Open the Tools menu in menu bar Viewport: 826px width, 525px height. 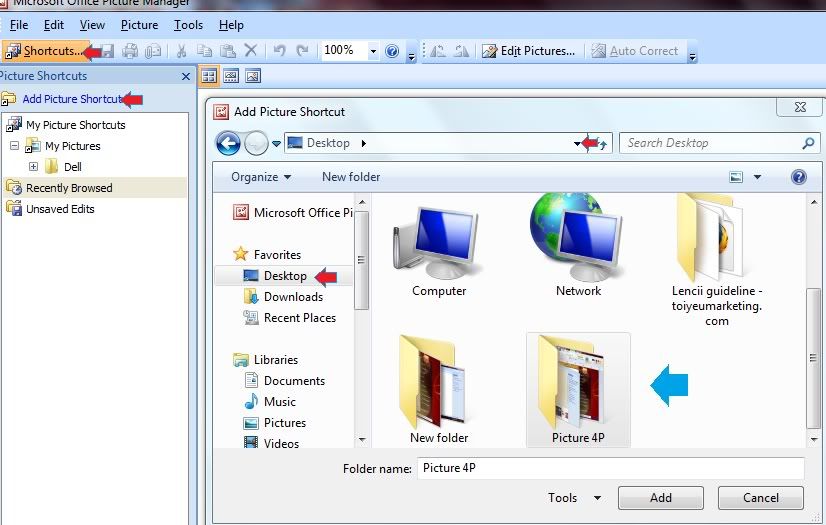pos(188,25)
